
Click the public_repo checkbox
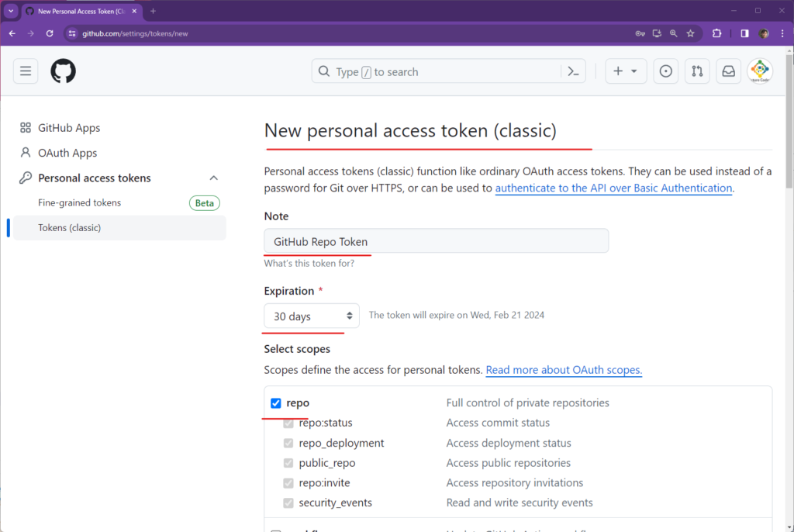288,463
